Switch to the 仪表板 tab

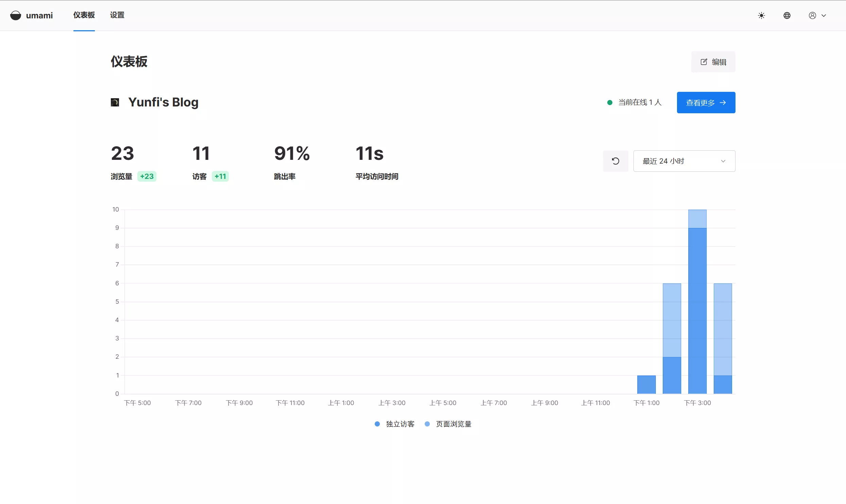pyautogui.click(x=84, y=15)
